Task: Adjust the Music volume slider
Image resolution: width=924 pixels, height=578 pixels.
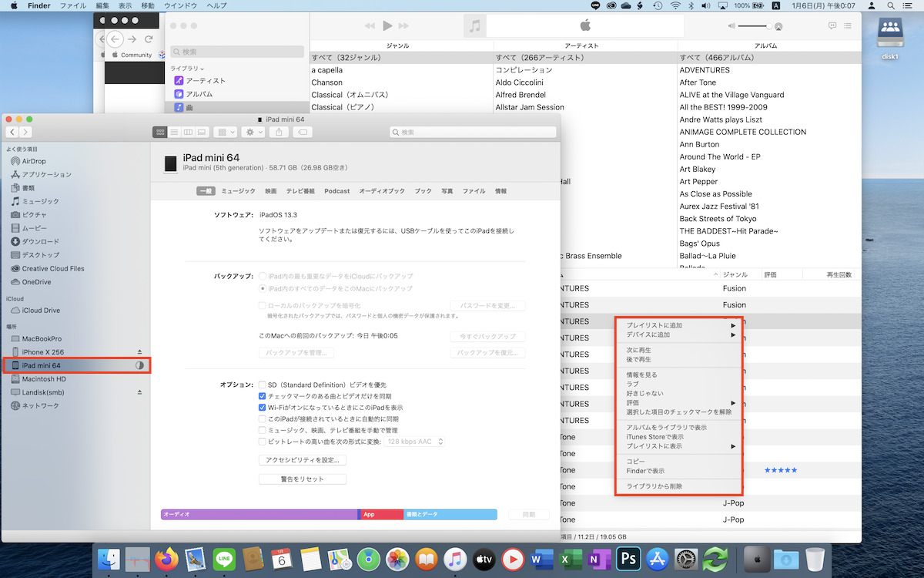Action: point(758,26)
